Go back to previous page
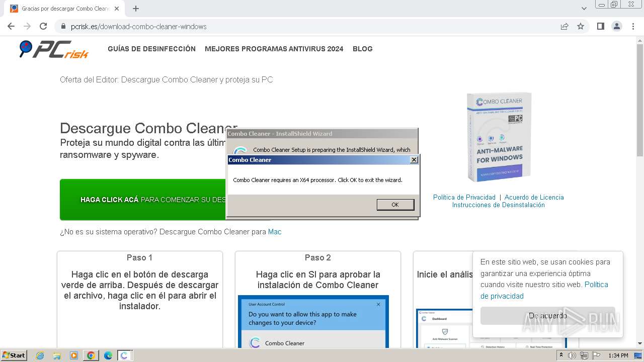This screenshot has height=362, width=644. click(11, 26)
